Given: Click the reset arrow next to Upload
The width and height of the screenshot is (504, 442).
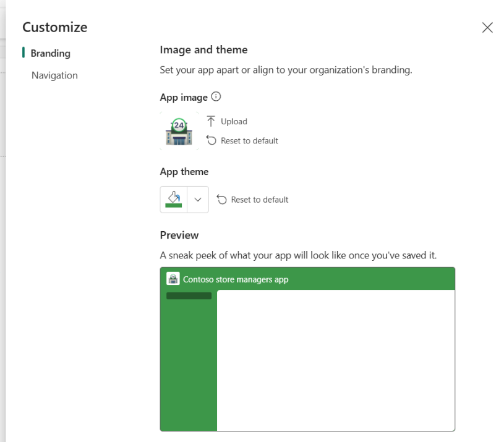Looking at the screenshot, I should [x=211, y=140].
